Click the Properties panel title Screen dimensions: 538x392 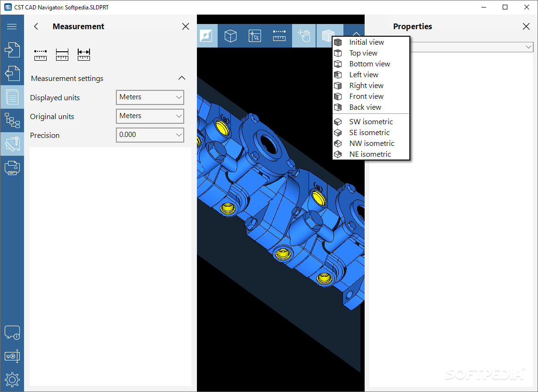click(x=412, y=26)
